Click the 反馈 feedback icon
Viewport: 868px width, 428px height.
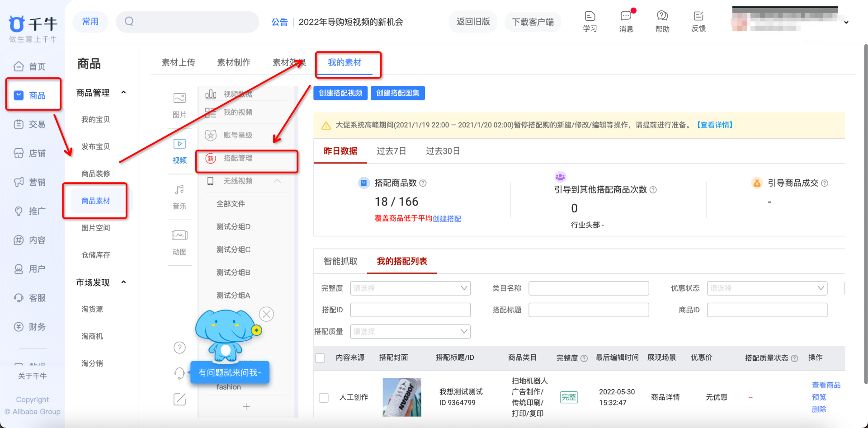698,21
